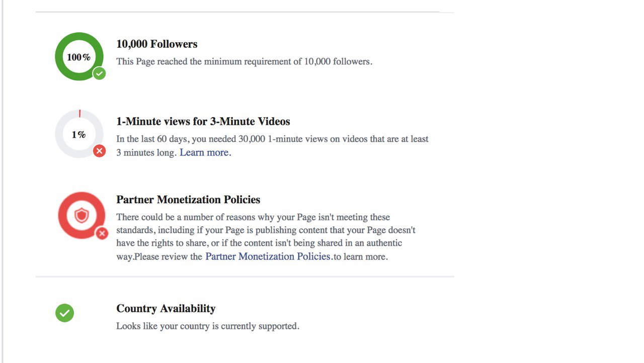The image size is (644, 363).
Task: Click the 10,000 Followers heading
Action: [x=157, y=44]
